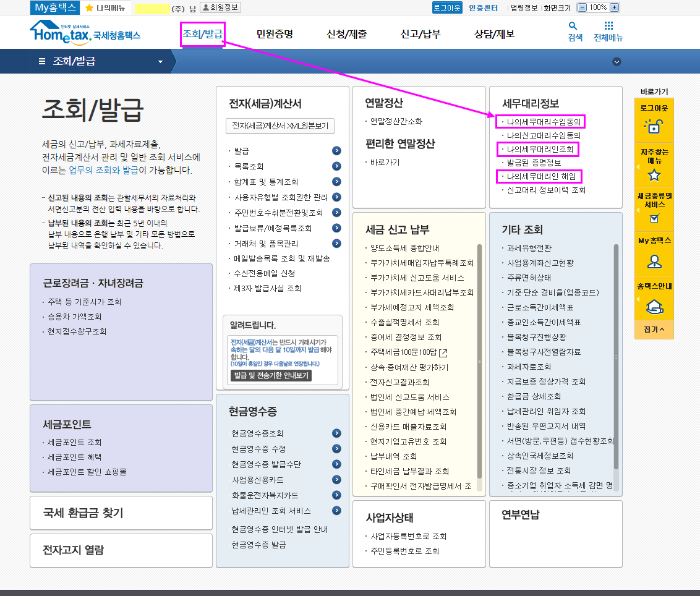Click the My 홈택스 person icon

tap(654, 262)
